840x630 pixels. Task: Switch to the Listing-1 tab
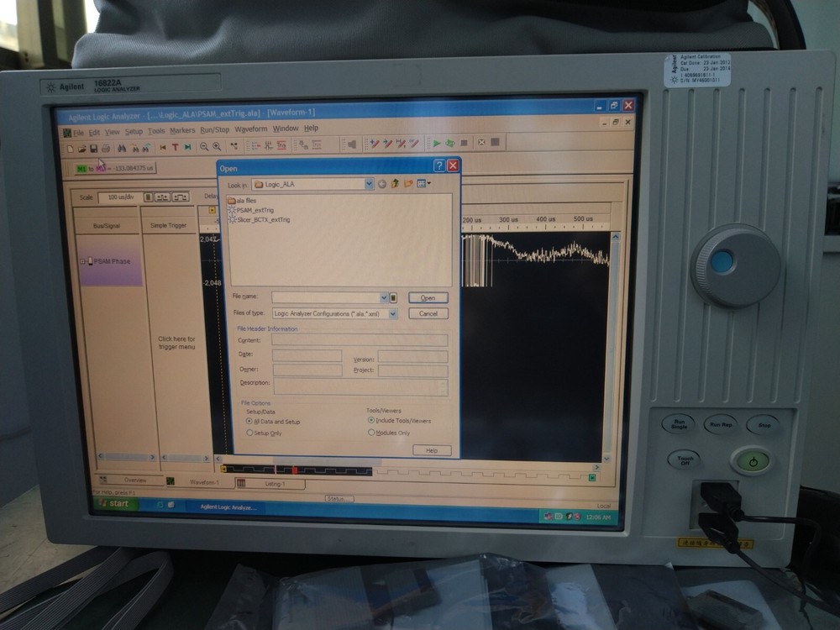[270, 484]
